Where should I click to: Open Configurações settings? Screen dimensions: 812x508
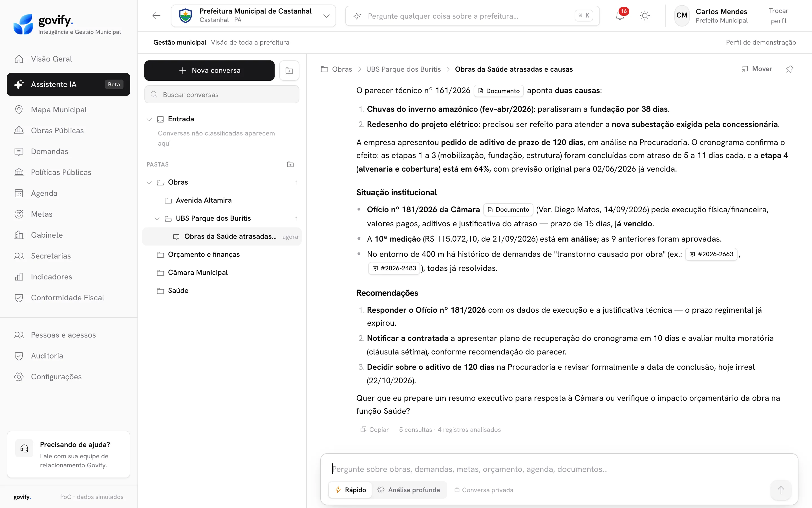[69, 377]
